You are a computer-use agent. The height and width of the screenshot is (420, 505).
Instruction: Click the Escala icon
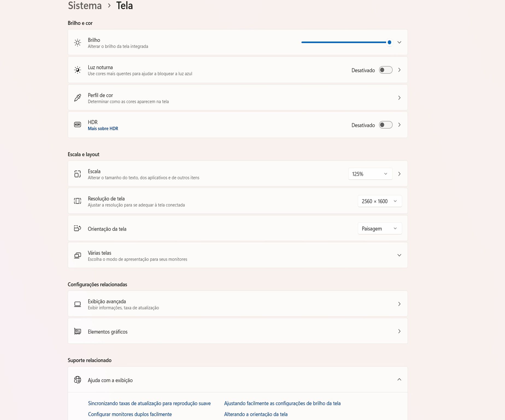pyautogui.click(x=78, y=174)
